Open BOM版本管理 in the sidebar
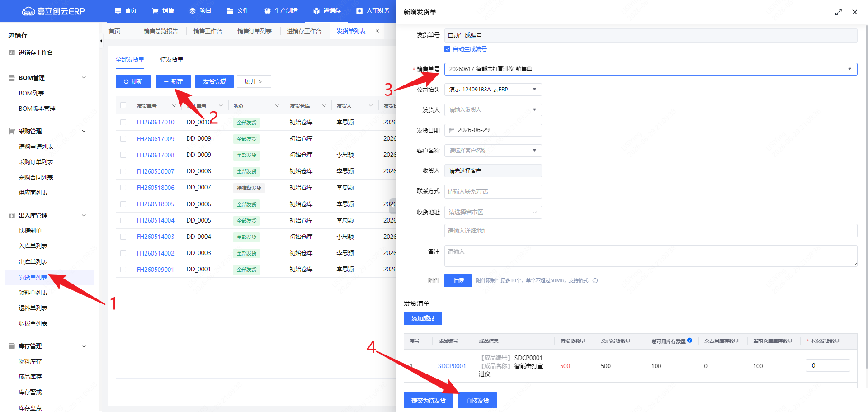 [37, 109]
